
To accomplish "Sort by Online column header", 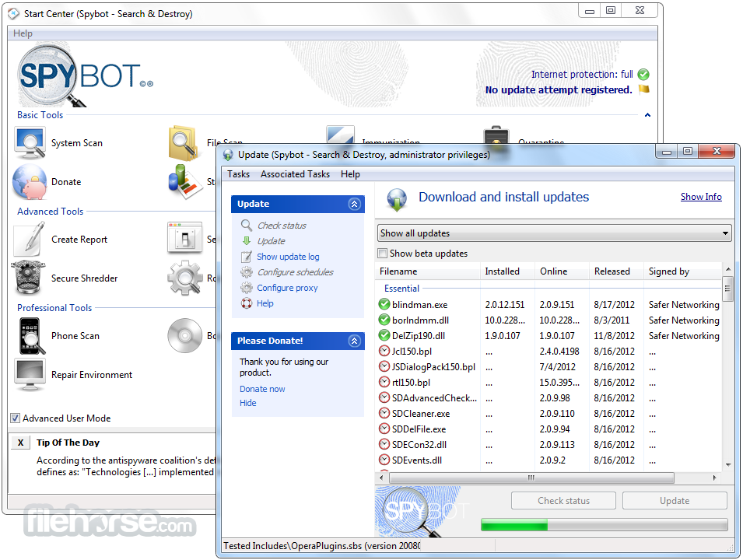I will coord(563,271).
